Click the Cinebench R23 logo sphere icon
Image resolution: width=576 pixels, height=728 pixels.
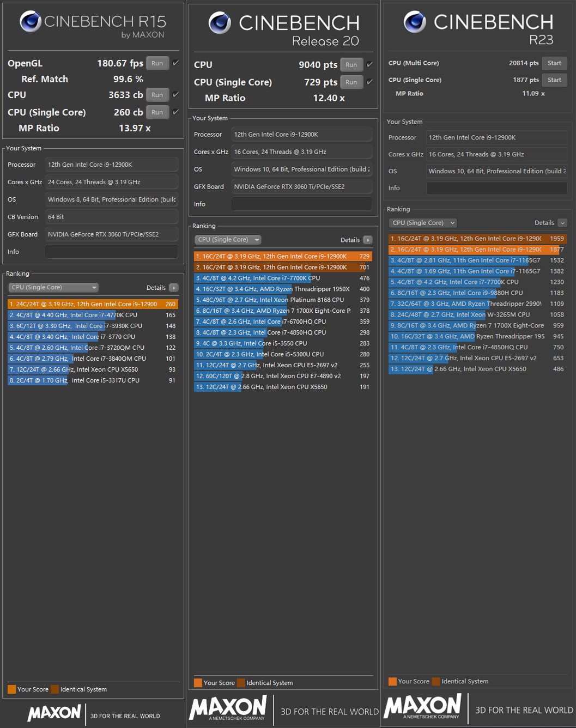(x=415, y=22)
